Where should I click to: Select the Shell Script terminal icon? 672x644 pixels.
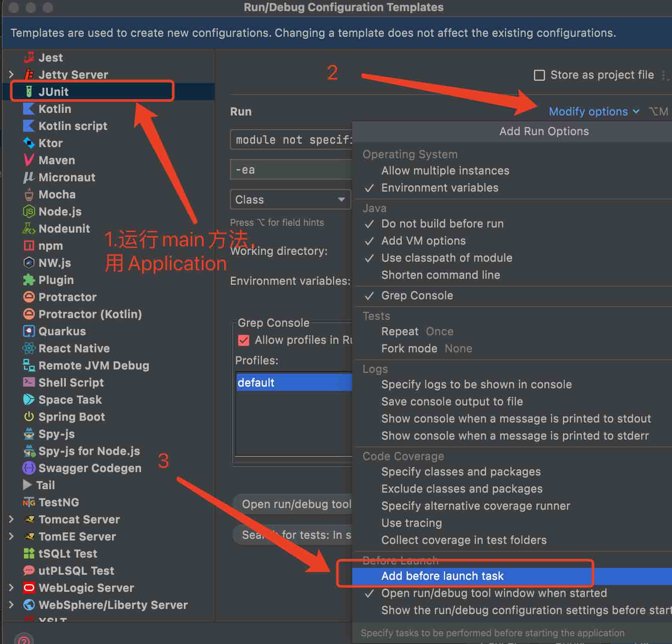click(29, 382)
